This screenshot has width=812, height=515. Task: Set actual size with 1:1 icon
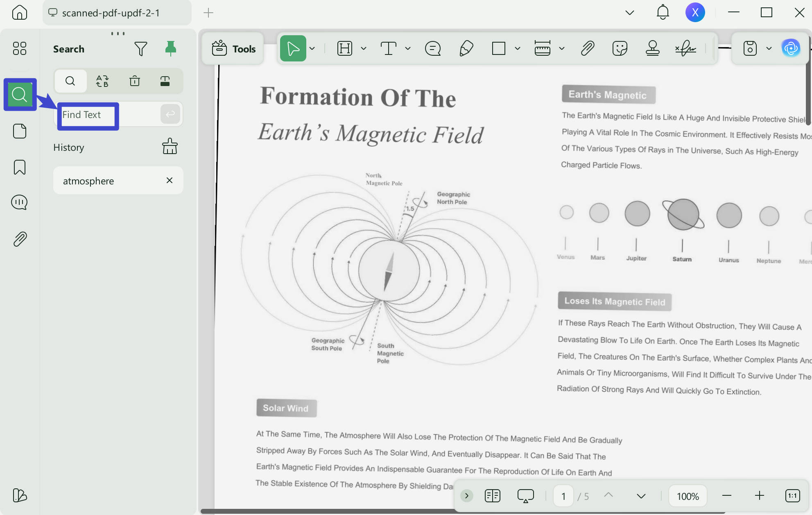click(793, 496)
